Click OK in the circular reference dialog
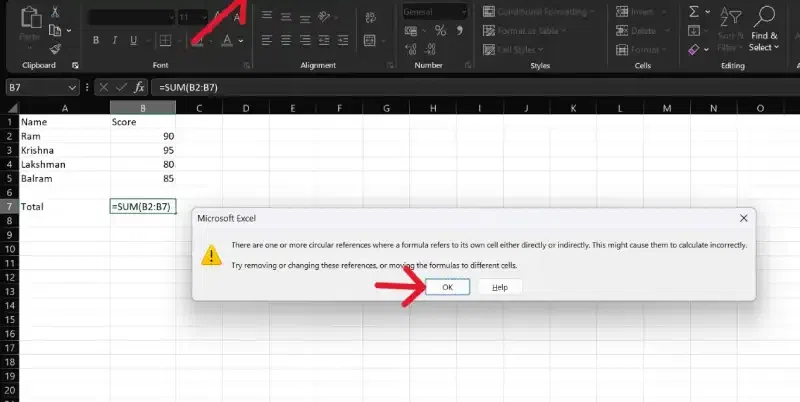The image size is (800, 402). (447, 287)
